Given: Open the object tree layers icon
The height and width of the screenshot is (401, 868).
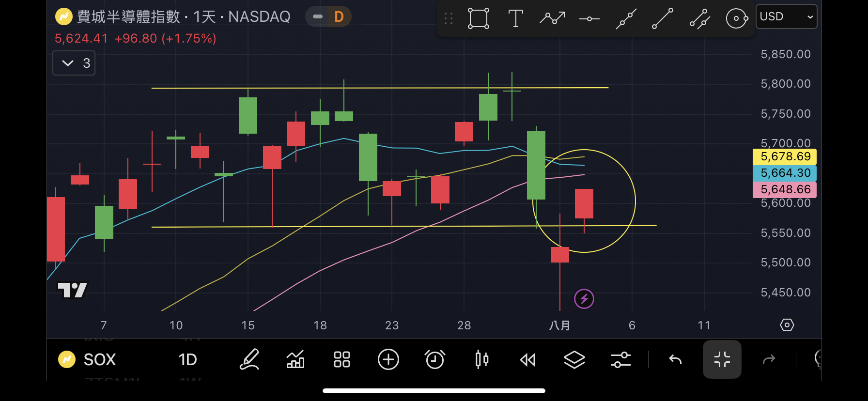Looking at the screenshot, I should 574,359.
